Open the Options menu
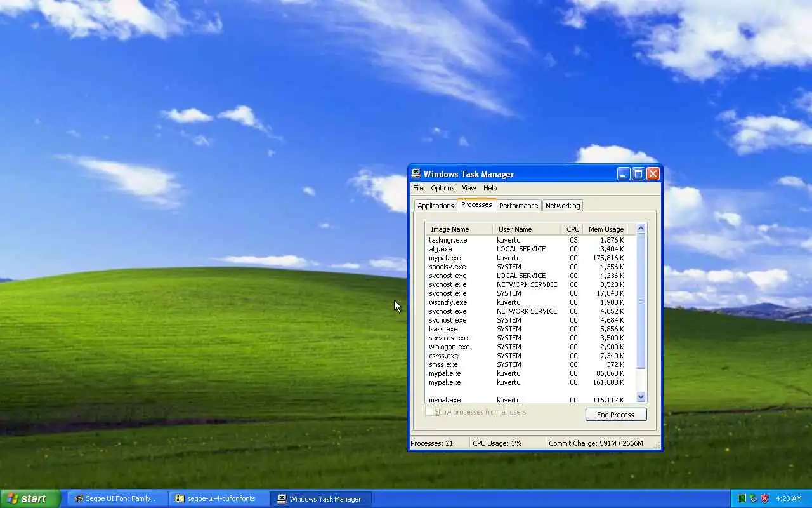Viewport: 812px width, 508px height. point(443,188)
